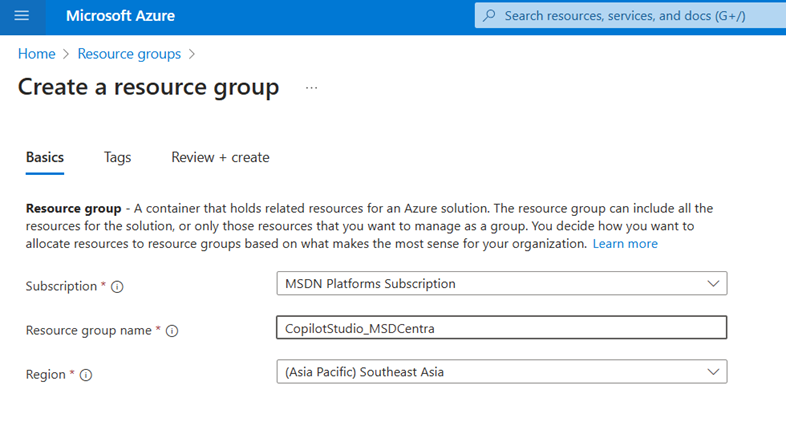Click the Create a resource group heading

click(148, 87)
